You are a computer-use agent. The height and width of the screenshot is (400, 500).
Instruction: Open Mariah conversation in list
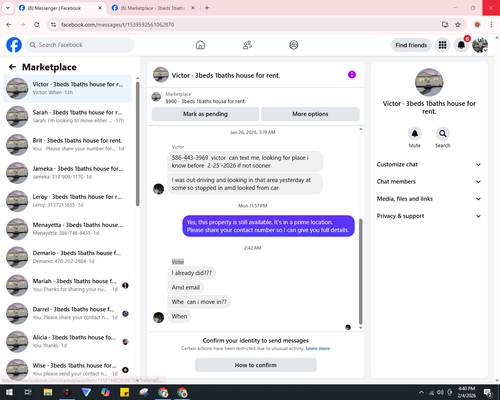point(67,285)
